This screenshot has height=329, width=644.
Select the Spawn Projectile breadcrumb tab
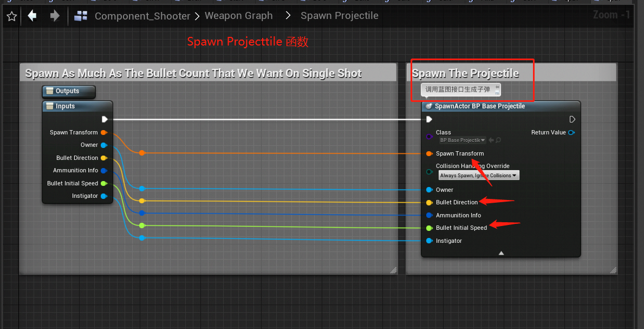tap(340, 16)
